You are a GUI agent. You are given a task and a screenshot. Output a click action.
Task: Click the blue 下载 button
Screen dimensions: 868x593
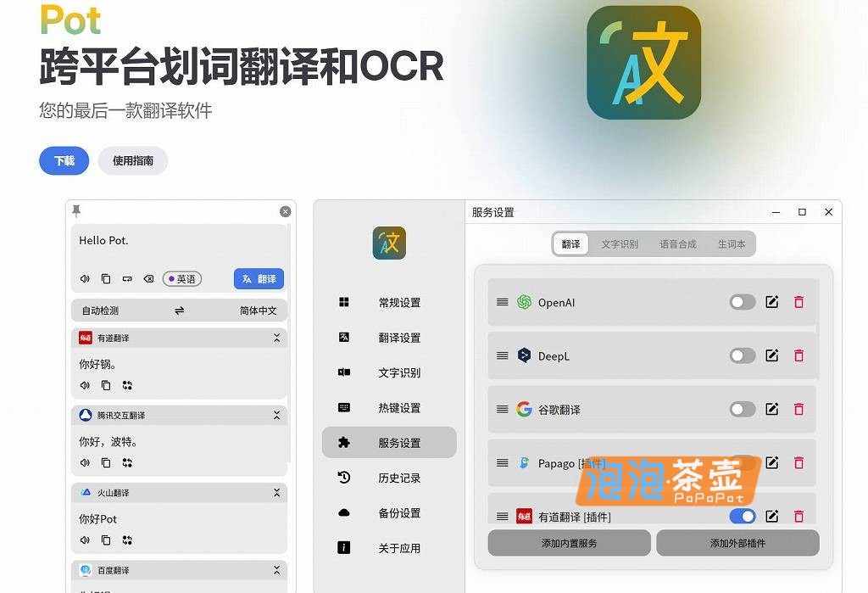coord(63,160)
